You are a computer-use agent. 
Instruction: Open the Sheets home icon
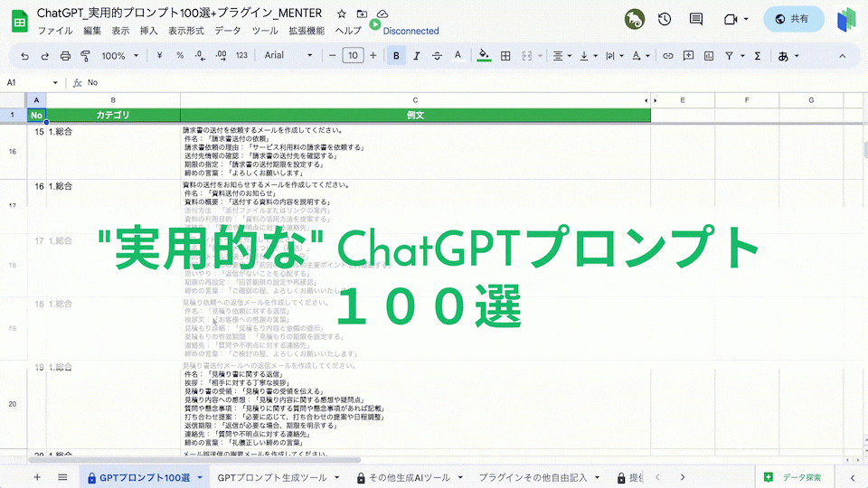[x=19, y=22]
